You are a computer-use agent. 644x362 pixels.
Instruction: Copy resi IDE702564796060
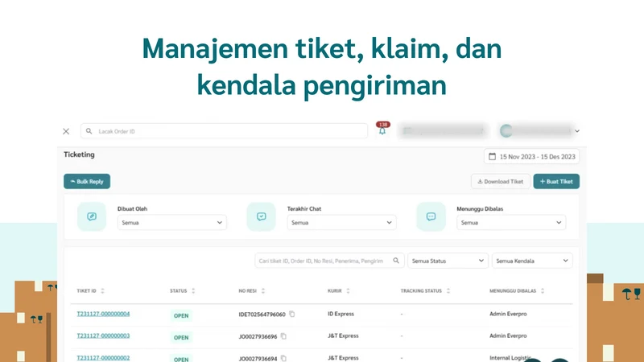pos(292,314)
